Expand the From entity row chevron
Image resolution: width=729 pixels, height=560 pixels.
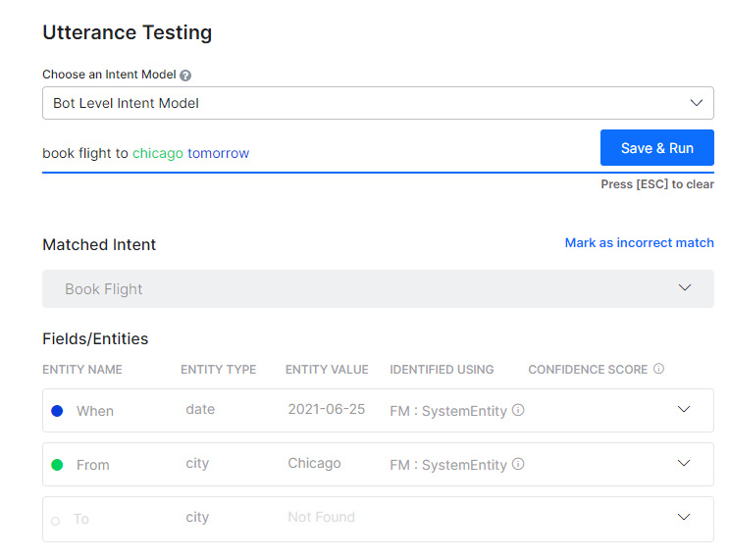tap(685, 464)
